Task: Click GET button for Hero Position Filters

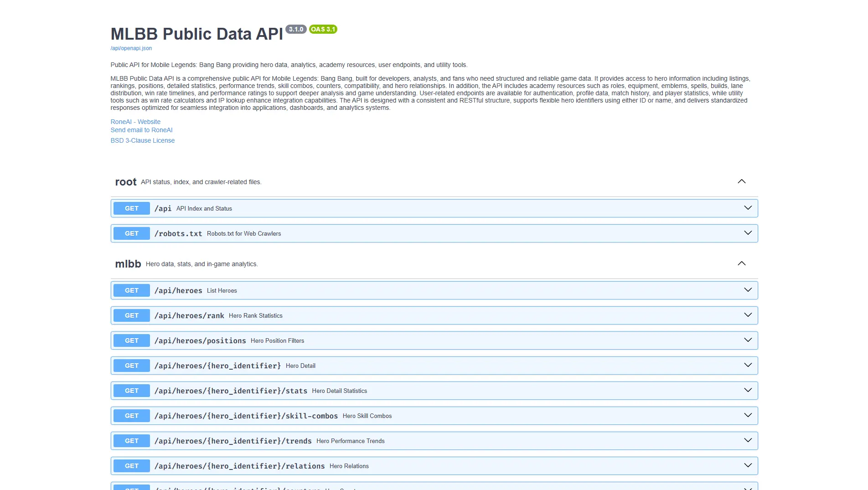Action: 132,340
